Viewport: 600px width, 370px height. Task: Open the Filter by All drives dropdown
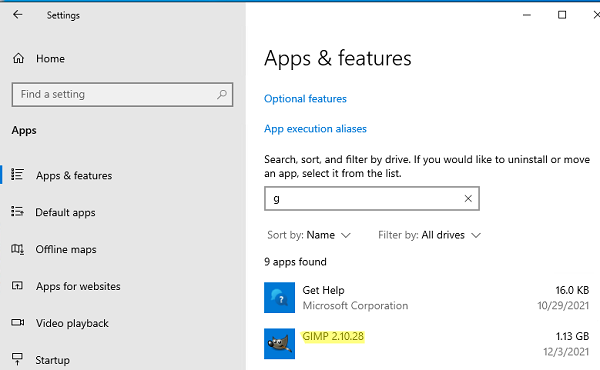[x=429, y=235]
